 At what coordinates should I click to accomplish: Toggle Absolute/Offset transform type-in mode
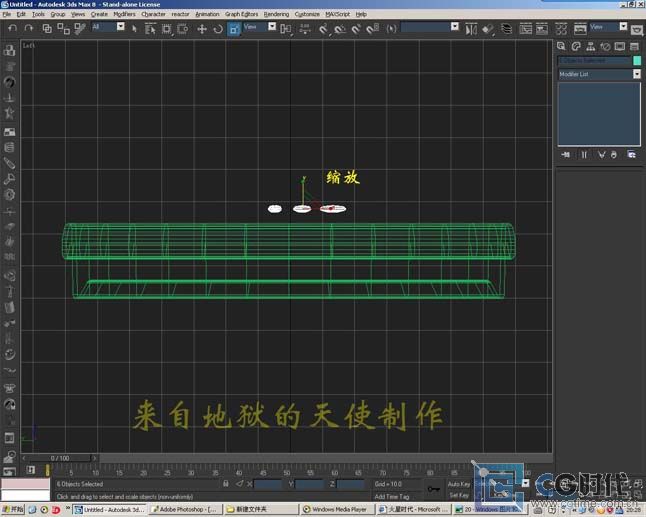[x=239, y=484]
